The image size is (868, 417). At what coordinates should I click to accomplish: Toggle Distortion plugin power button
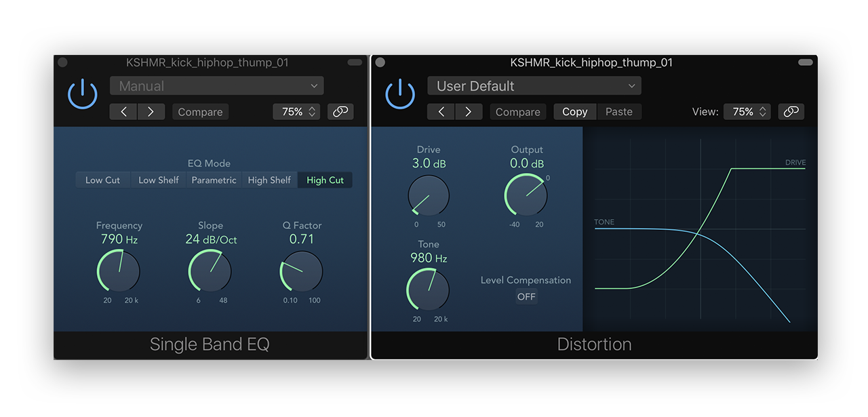pyautogui.click(x=400, y=94)
